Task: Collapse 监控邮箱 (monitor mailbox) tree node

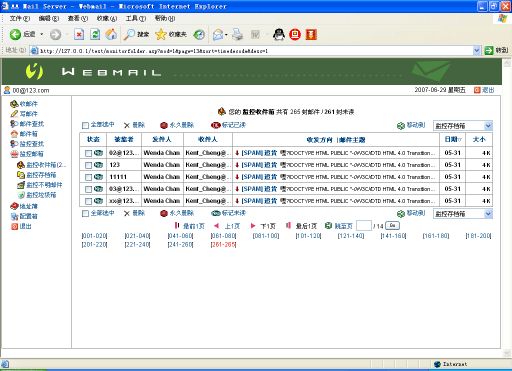Action: click(27, 154)
